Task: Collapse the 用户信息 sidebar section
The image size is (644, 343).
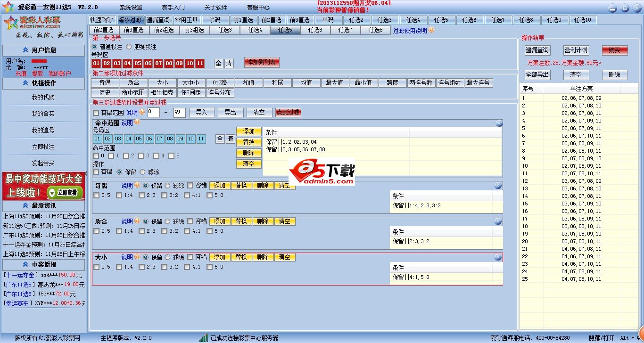Action: [x=25, y=50]
